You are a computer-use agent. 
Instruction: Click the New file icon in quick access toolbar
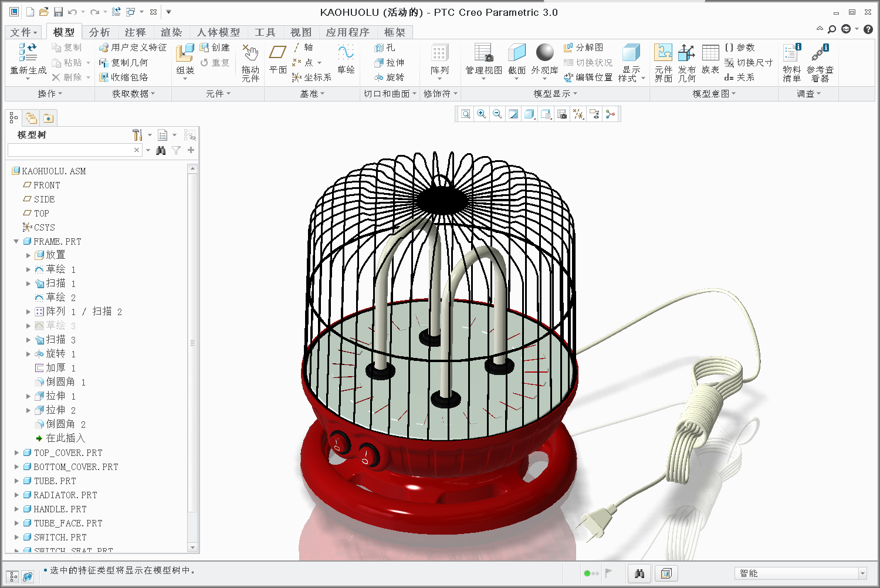tap(30, 12)
